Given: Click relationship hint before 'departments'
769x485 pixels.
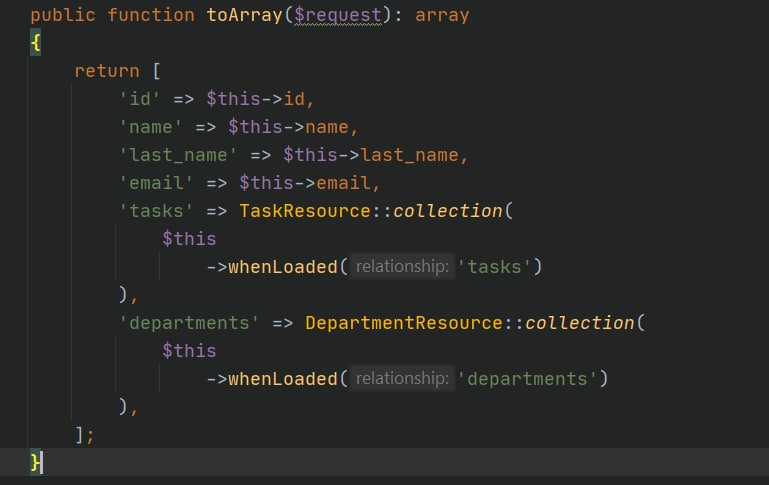Looking at the screenshot, I should coord(403,378).
